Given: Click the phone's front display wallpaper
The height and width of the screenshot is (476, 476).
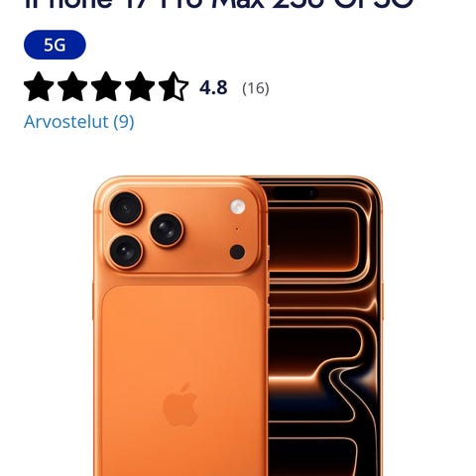Looking at the screenshot, I should (322, 330).
